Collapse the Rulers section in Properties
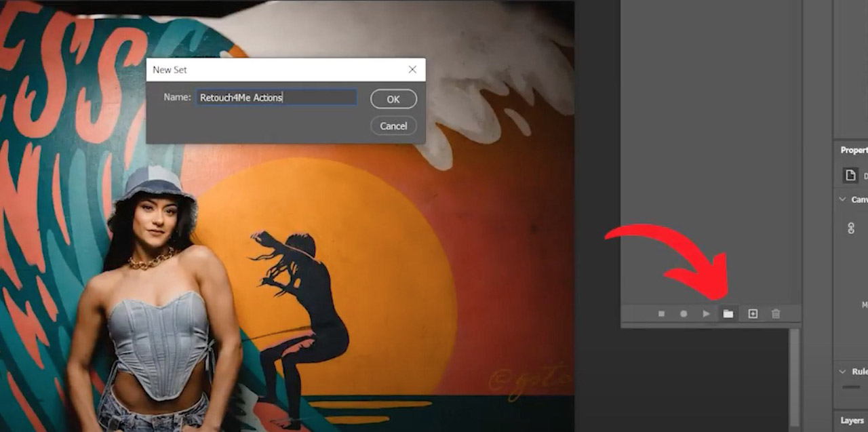Screen dimensions: 868x432 pos(841,372)
